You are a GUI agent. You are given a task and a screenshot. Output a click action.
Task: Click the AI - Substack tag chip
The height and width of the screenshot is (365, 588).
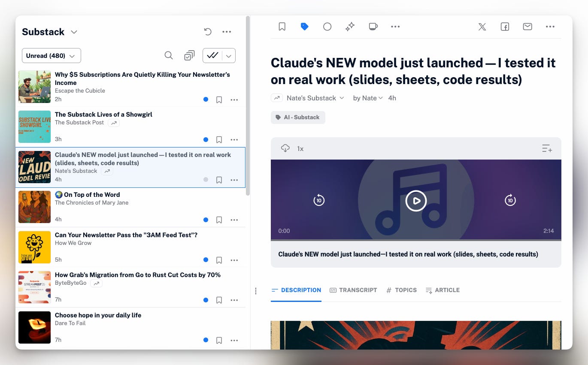[298, 118]
